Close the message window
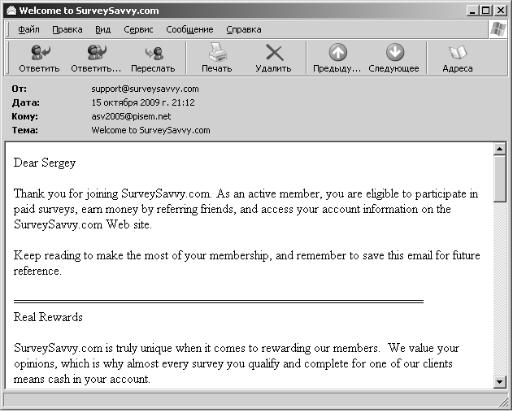512x411 pixels. coord(500,11)
